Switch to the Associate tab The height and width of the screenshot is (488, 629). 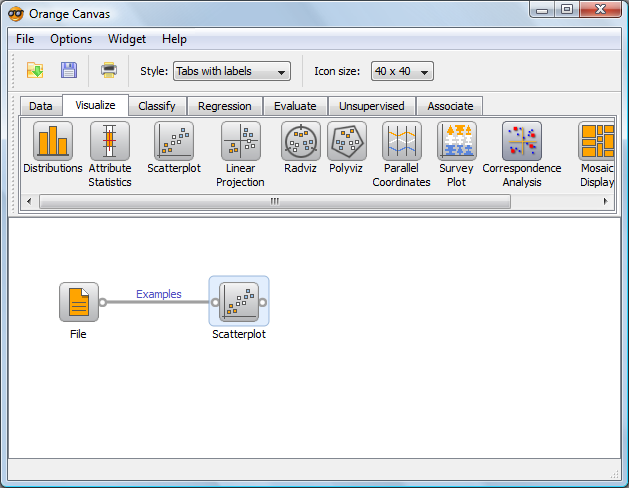click(x=450, y=106)
